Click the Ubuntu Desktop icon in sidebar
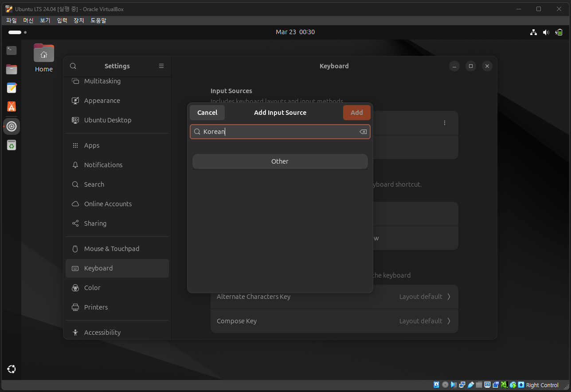The width and height of the screenshot is (571, 392). pos(75,120)
